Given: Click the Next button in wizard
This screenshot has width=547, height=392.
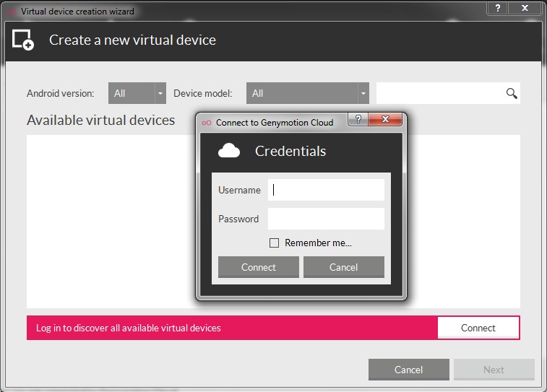Looking at the screenshot, I should coord(494,370).
